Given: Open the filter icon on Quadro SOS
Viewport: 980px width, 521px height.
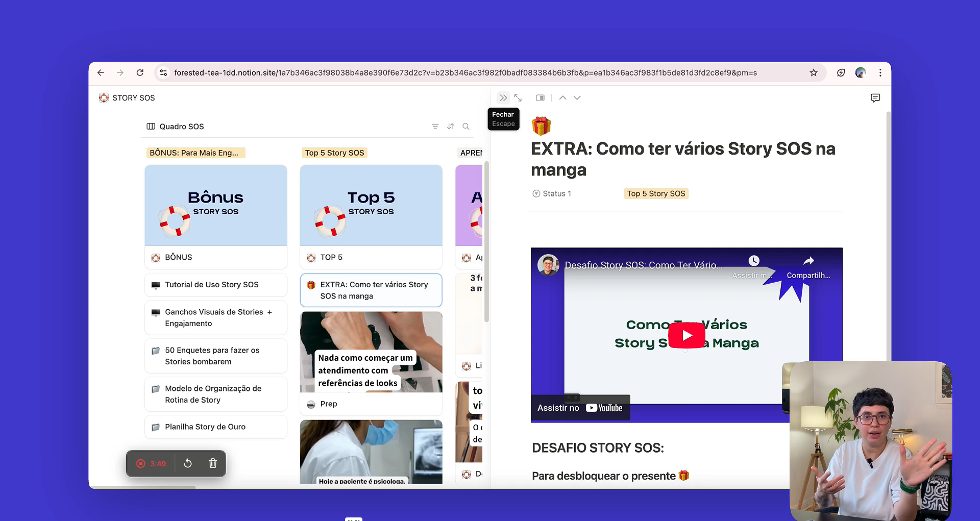Looking at the screenshot, I should [435, 127].
